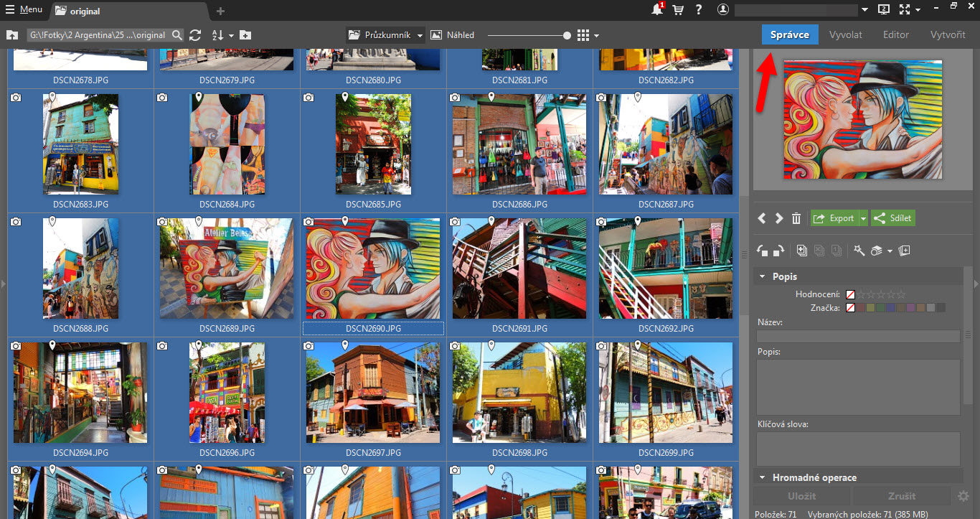Screen dimensions: 980x519
Task: Click the create copies icon with plus
Action: click(x=802, y=251)
